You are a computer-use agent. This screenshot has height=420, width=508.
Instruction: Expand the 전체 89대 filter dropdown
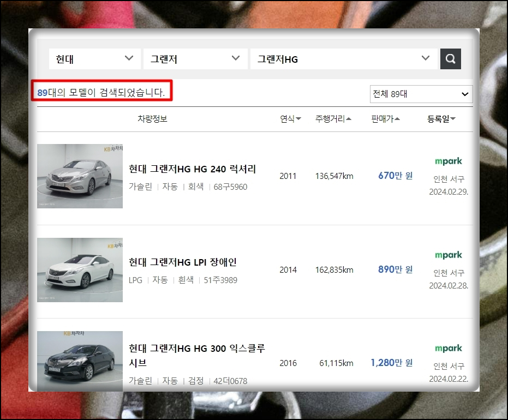pyautogui.click(x=421, y=94)
